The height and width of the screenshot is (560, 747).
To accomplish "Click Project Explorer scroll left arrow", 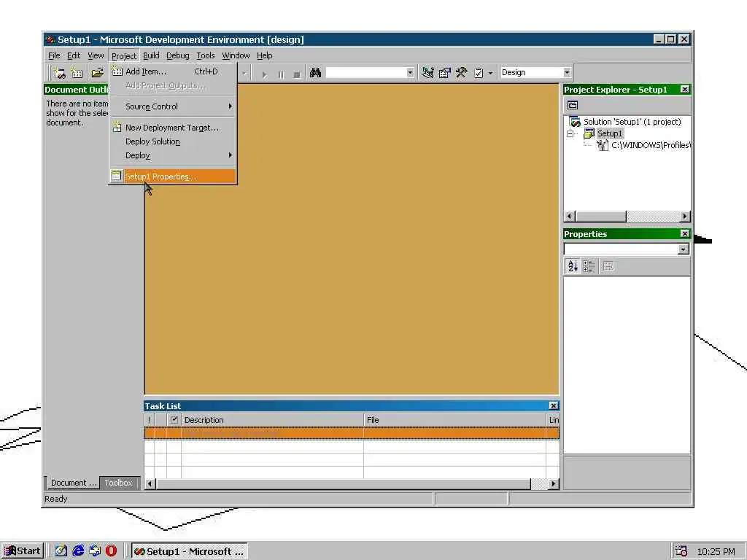I will (x=569, y=216).
